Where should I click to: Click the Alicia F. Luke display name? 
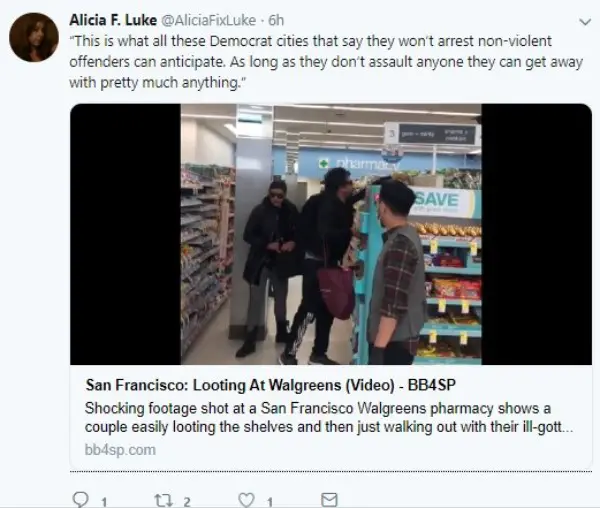(113, 20)
